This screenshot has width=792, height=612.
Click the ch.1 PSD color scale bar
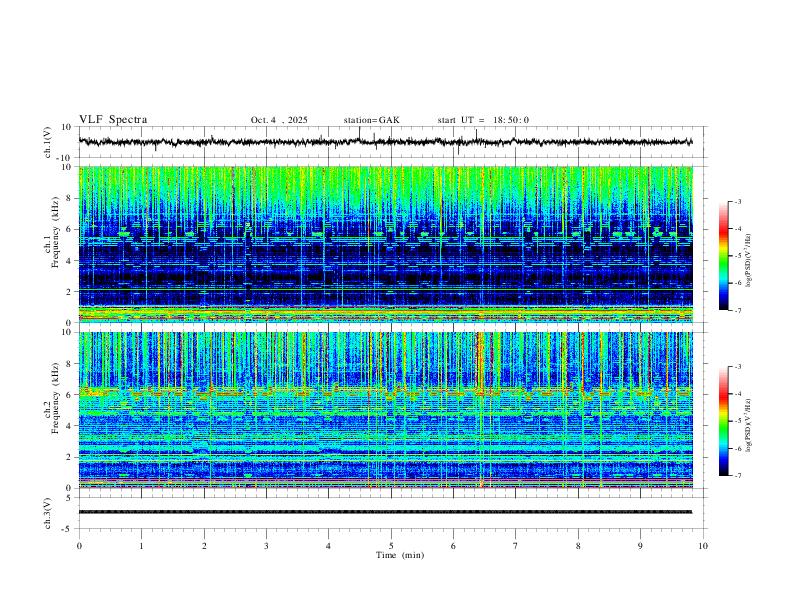click(723, 256)
